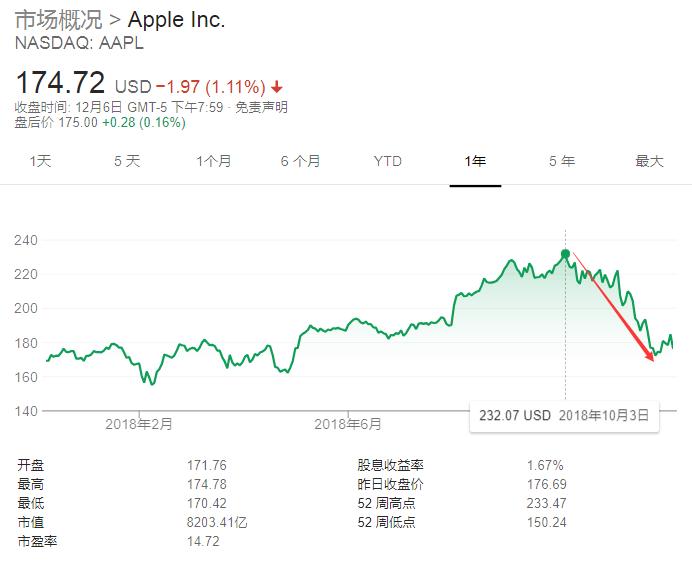The height and width of the screenshot is (572, 692).
Task: Show the 最大 time range
Action: click(x=649, y=161)
